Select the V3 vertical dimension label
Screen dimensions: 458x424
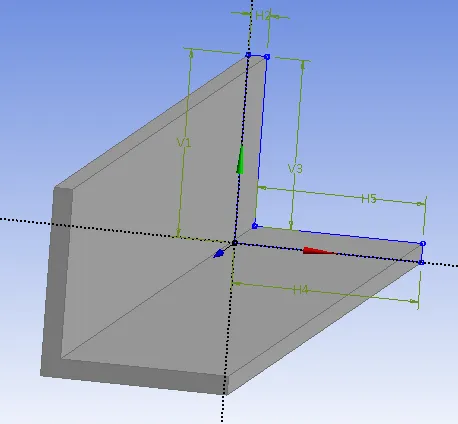coord(295,169)
